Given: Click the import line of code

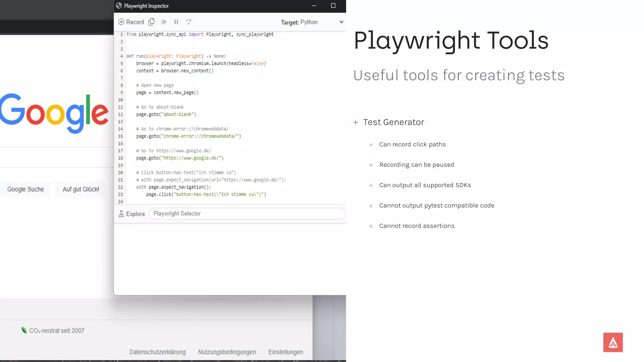Looking at the screenshot, I should tap(200, 34).
